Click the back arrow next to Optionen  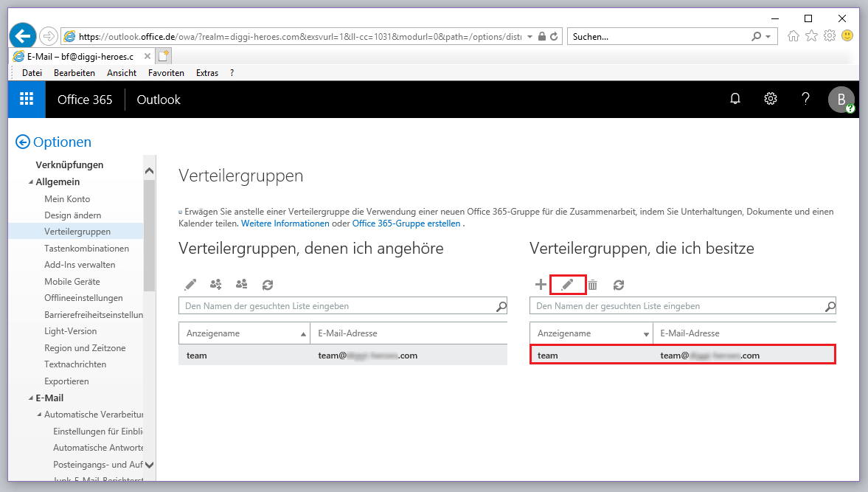pos(23,142)
